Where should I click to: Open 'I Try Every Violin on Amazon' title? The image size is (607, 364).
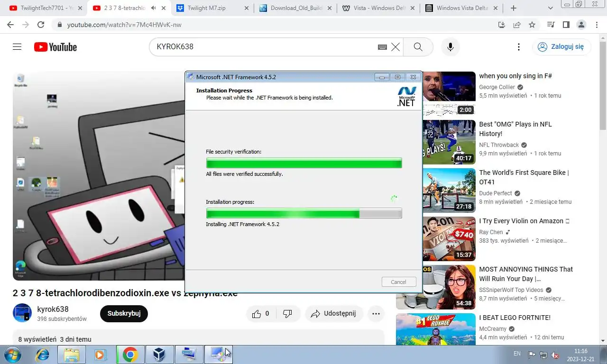tap(524, 221)
